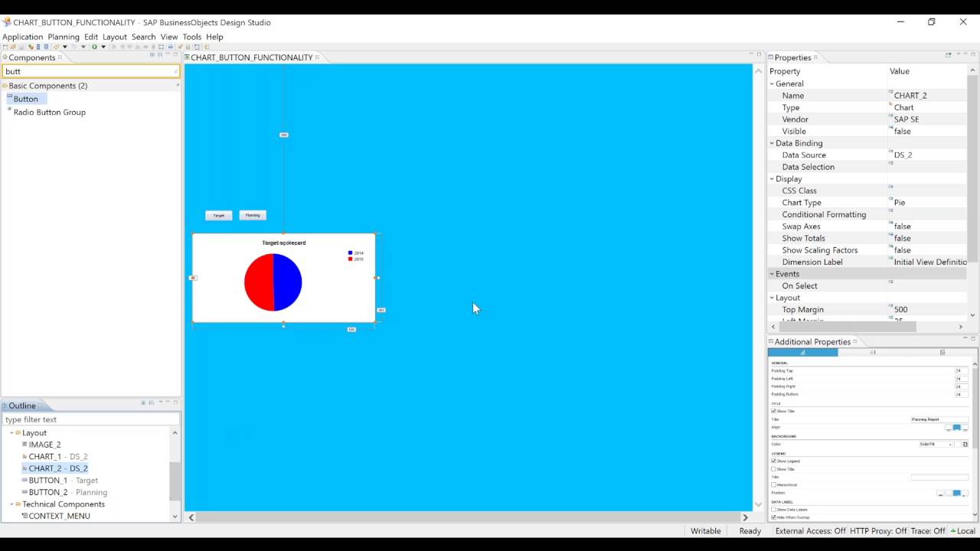
Task: Open the Planning menu
Action: coord(64,37)
